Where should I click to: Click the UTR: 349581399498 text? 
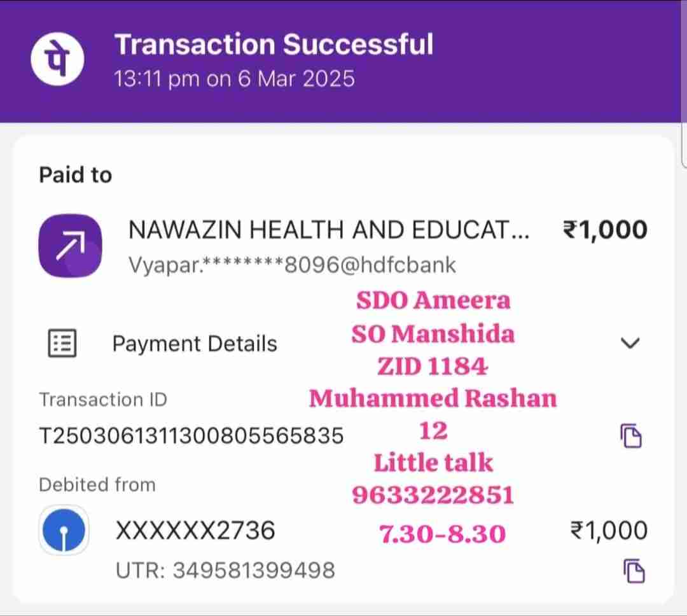click(x=225, y=570)
